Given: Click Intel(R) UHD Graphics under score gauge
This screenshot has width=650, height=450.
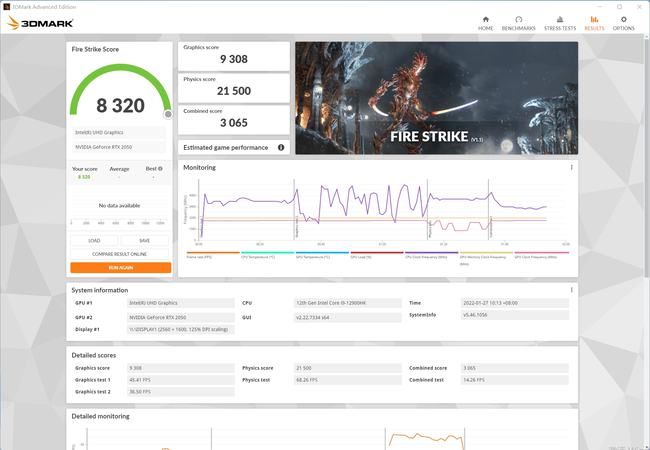Looking at the screenshot, I should [119, 132].
